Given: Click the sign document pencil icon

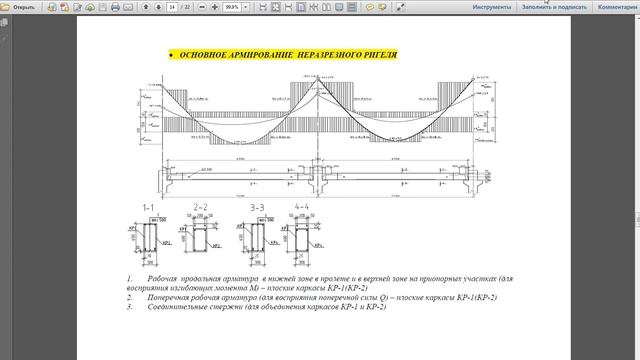Looking at the screenshot, I should click(77, 7).
